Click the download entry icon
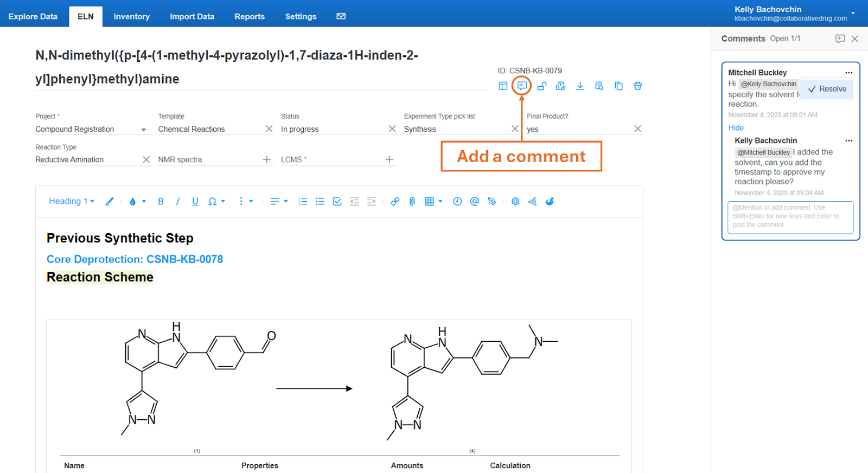The width and height of the screenshot is (868, 473). pyautogui.click(x=580, y=86)
